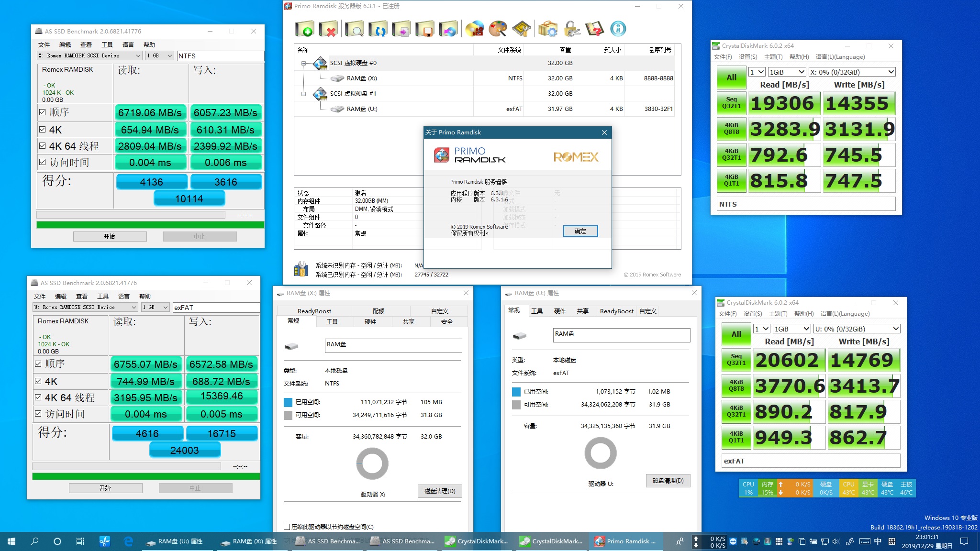Click the blue info circle About icon

click(x=618, y=29)
